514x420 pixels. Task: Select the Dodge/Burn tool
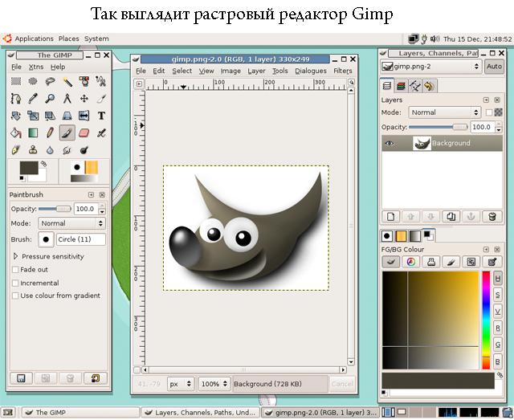pyautogui.click(x=84, y=150)
